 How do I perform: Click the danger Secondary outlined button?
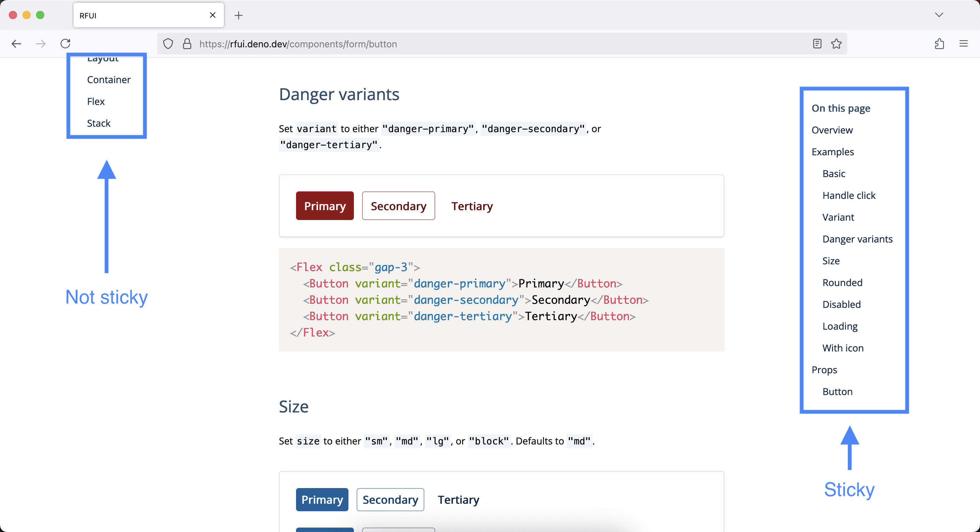[x=398, y=206]
